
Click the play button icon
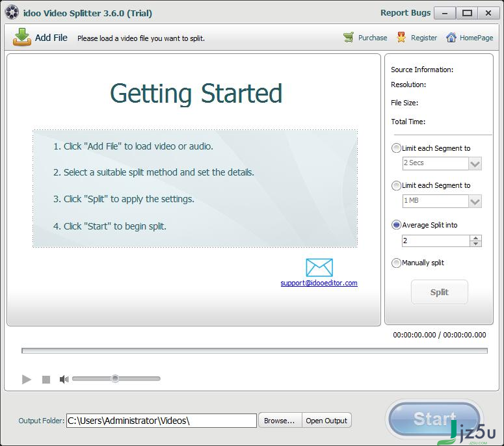27,379
